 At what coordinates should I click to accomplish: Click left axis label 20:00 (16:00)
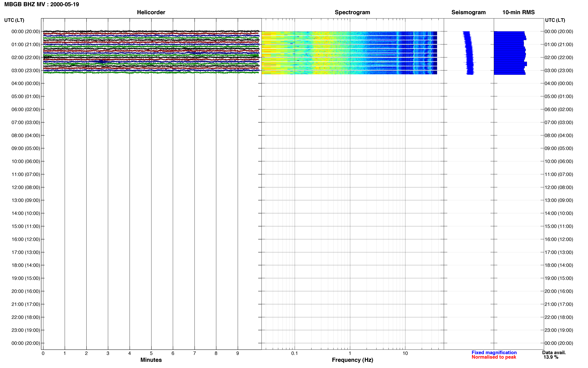click(x=26, y=291)
